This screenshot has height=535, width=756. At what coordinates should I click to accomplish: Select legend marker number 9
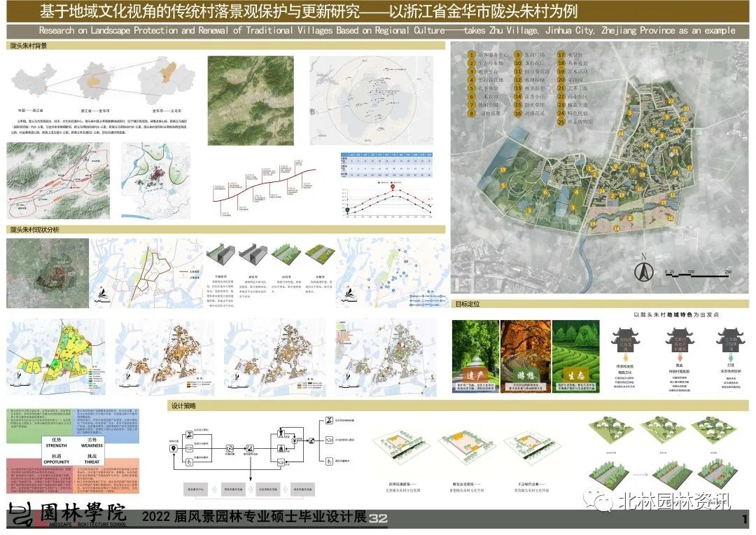(518, 55)
